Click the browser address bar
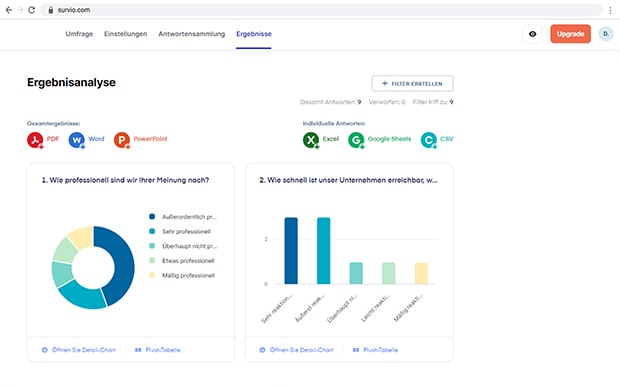Viewport: 620px width, 387px height. pyautogui.click(x=321, y=10)
